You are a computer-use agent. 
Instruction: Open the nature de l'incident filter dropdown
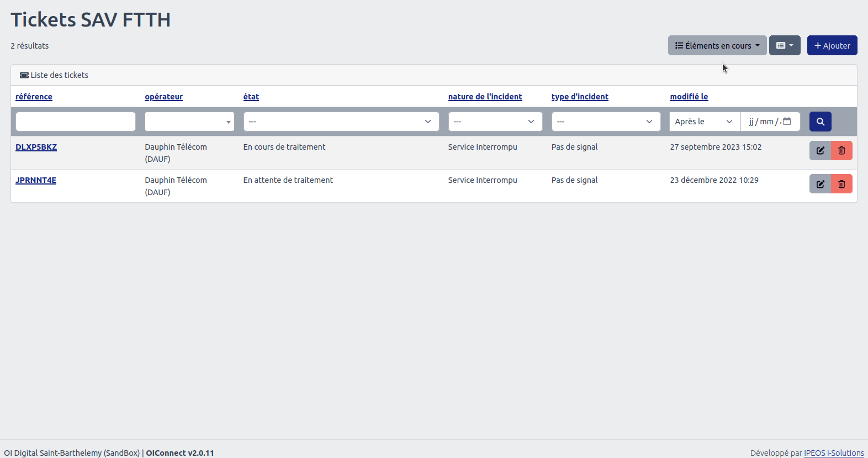(495, 122)
